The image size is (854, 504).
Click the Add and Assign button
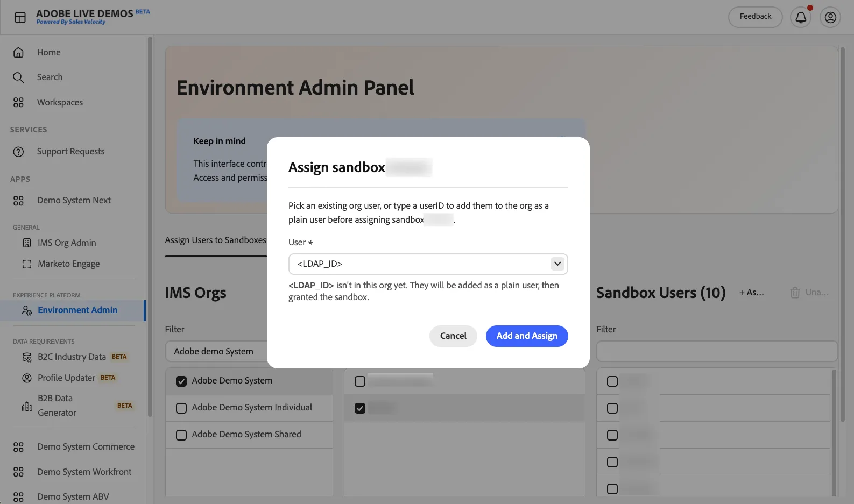tap(527, 336)
